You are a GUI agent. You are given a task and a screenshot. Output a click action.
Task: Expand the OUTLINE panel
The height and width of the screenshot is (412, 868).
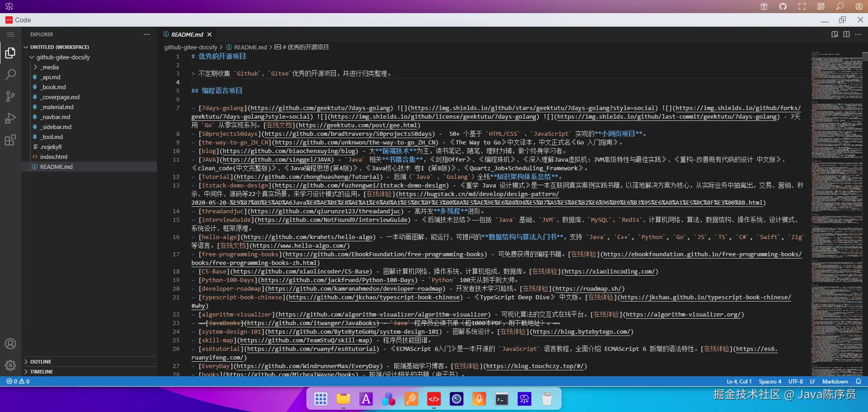[x=90, y=362]
